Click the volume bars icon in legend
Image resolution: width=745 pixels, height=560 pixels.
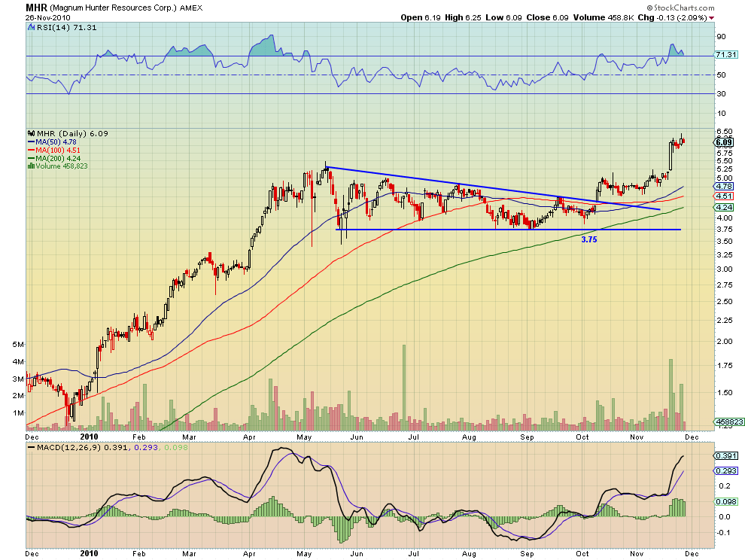click(32, 166)
